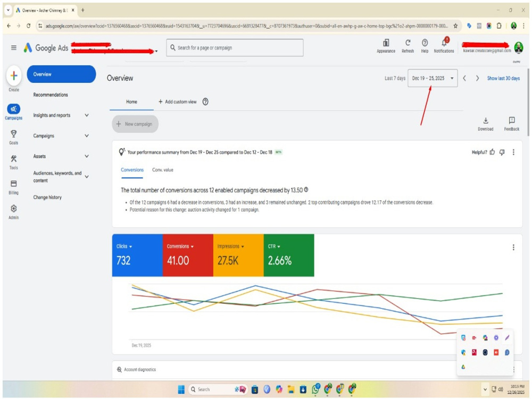The width and height of the screenshot is (532, 399).
Task: Click the help icon beside Add custom view
Action: click(x=205, y=102)
